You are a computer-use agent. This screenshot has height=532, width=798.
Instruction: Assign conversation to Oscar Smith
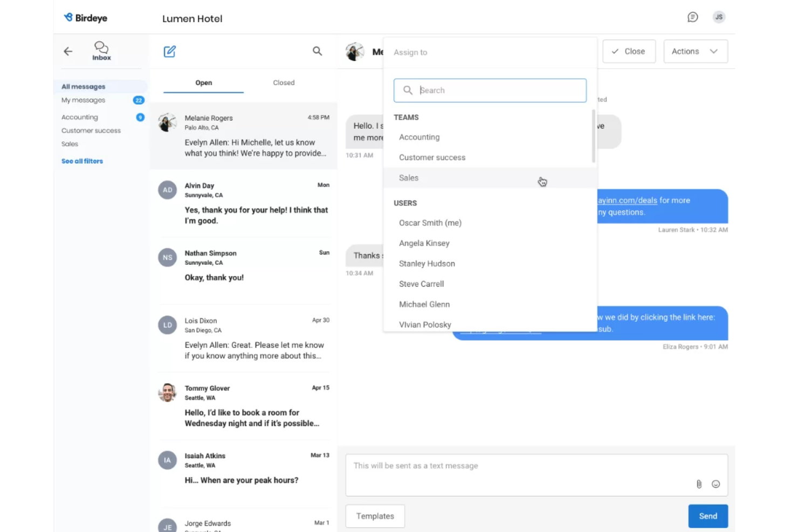[430, 223]
